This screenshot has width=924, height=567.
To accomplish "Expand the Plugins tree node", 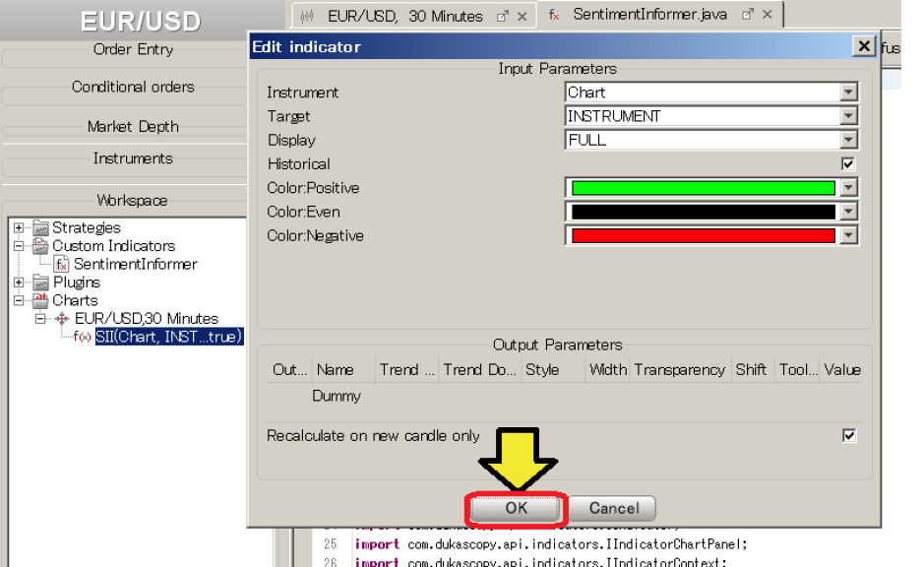I will (19, 283).
